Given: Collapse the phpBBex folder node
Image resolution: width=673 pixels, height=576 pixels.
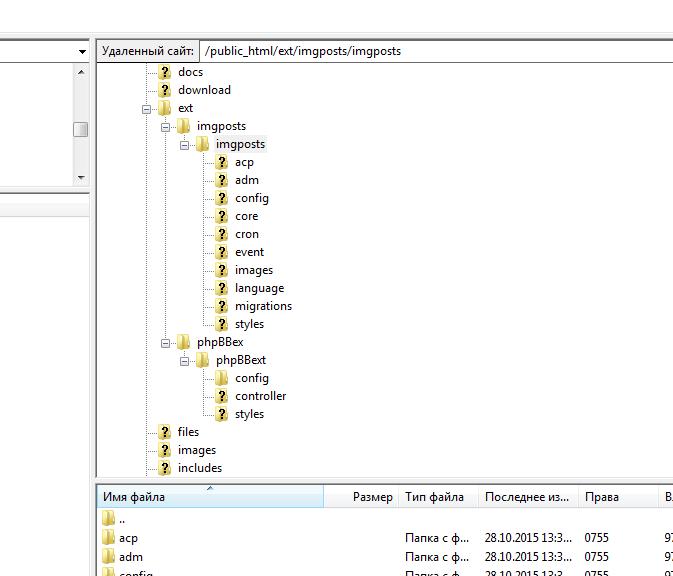Looking at the screenshot, I should pyautogui.click(x=166, y=342).
